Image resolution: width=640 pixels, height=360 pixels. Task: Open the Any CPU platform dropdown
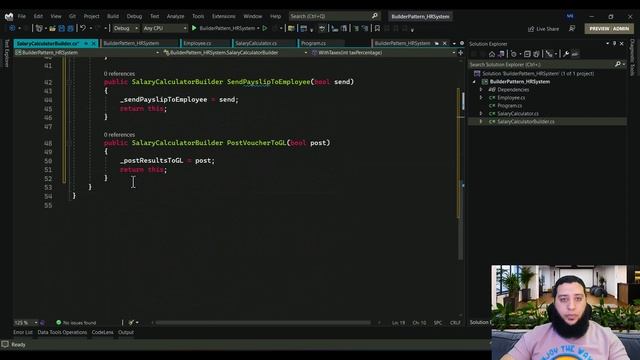point(164,29)
